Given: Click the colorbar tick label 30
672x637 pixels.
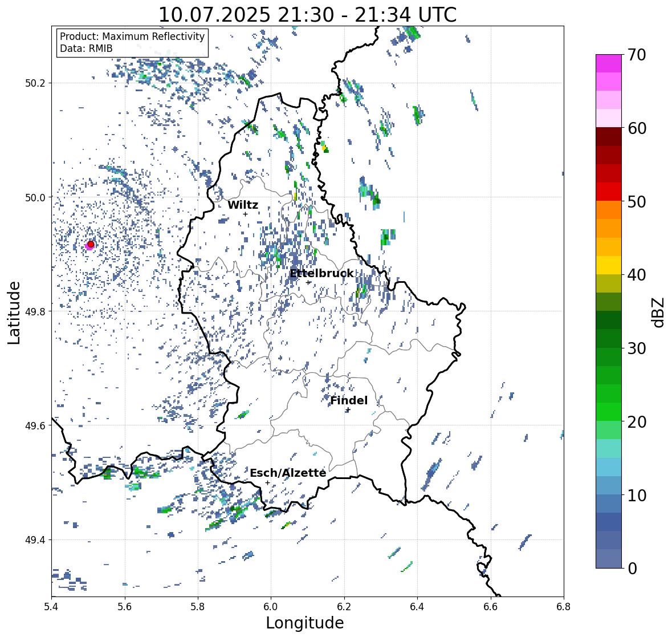Looking at the screenshot, I should pyautogui.click(x=637, y=348).
